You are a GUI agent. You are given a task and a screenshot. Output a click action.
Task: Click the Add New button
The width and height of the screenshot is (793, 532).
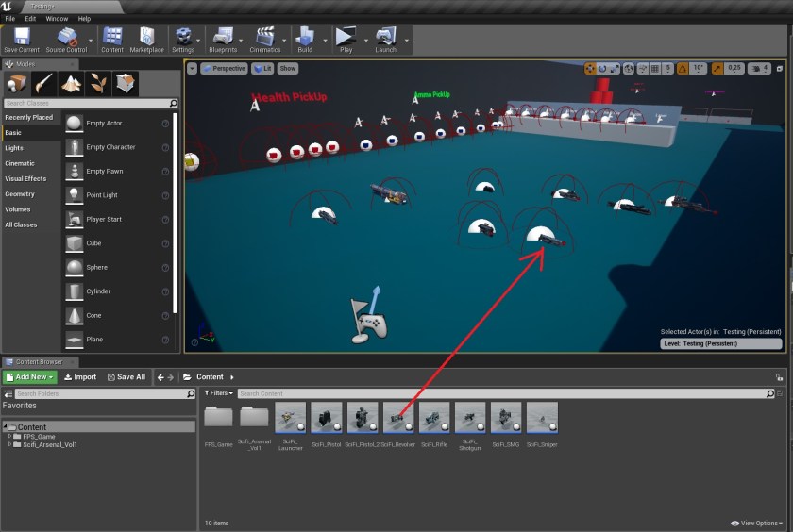[29, 376]
